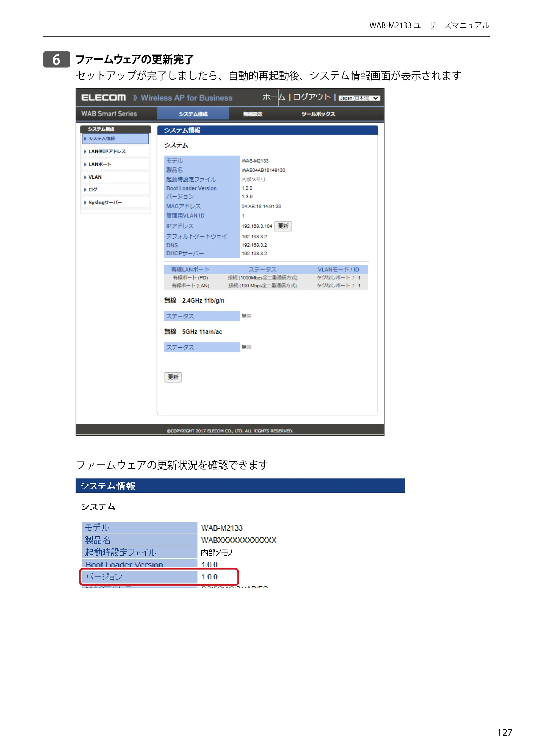This screenshot has height=756, width=533.
Task: Click the ELECOM logo
Action: point(103,97)
